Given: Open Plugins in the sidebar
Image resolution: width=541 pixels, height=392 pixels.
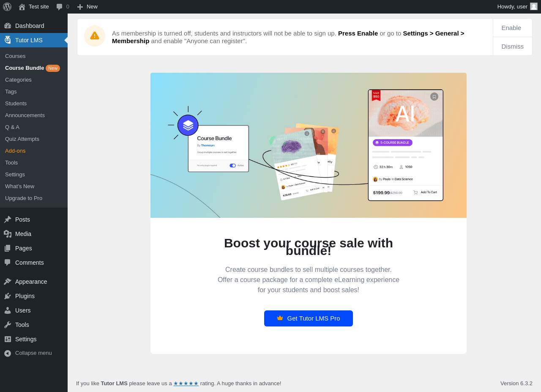Looking at the screenshot, I should coord(34,296).
